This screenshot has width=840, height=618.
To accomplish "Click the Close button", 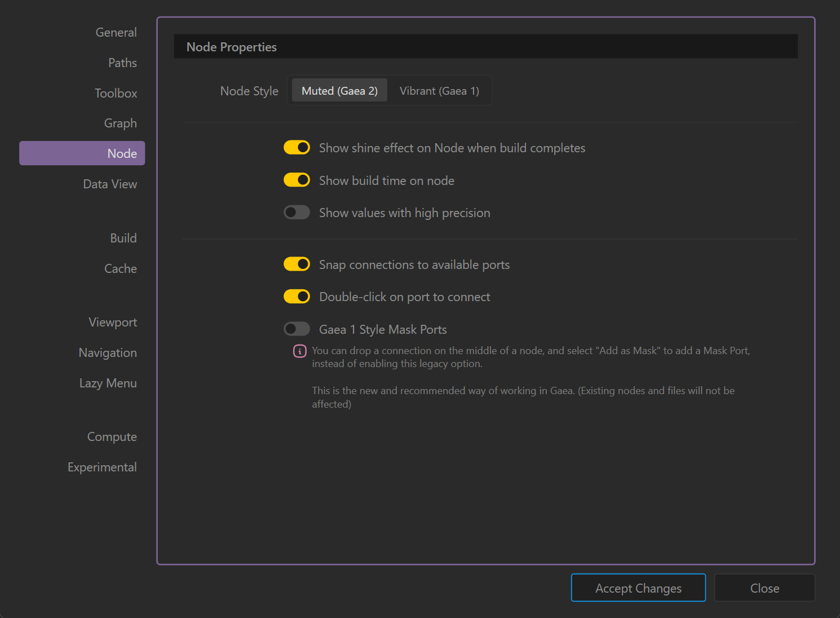I will 764,588.
